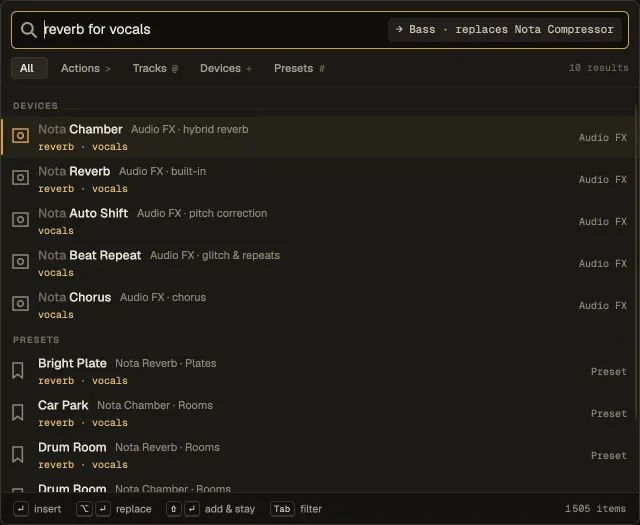Click the 'Preset' label on Car Park row

pyautogui.click(x=609, y=414)
